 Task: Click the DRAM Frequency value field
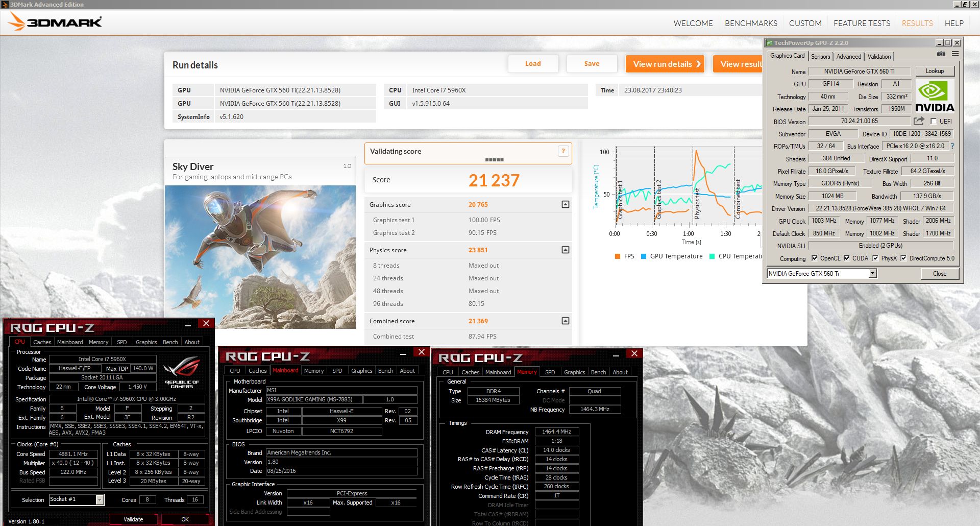pos(556,432)
